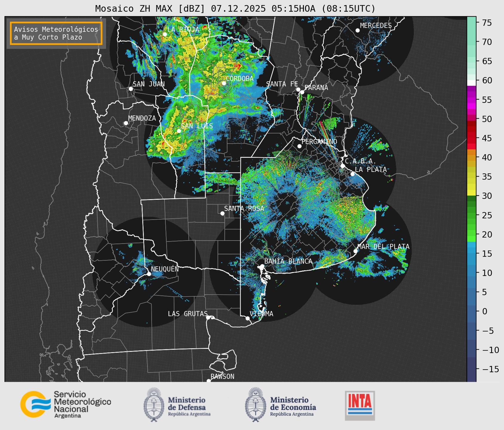Viewport: 504px width, 430px height.
Task: Select the VIEDMA city label
Action: point(261,314)
